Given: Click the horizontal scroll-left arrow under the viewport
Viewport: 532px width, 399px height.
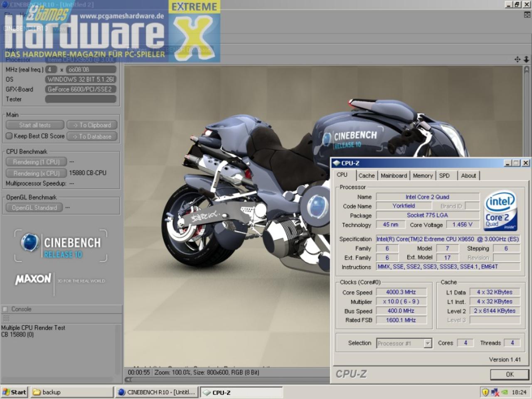Looking at the screenshot, I should [128, 379].
